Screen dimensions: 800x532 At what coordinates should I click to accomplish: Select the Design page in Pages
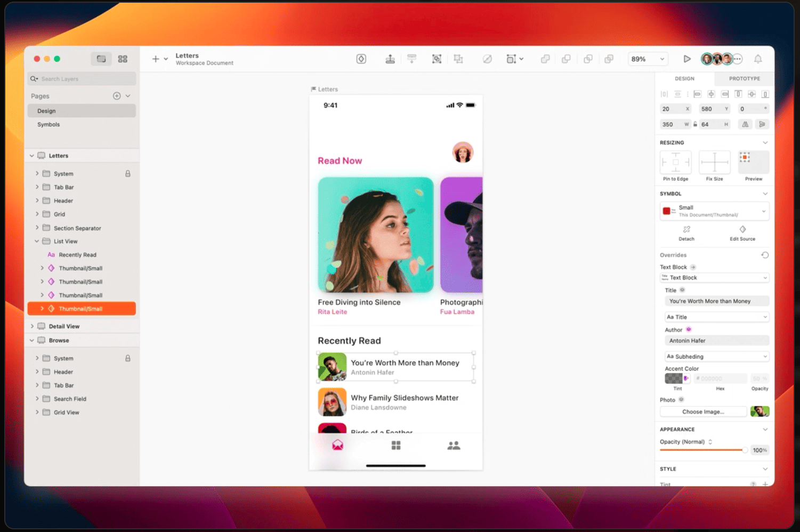[x=82, y=111]
